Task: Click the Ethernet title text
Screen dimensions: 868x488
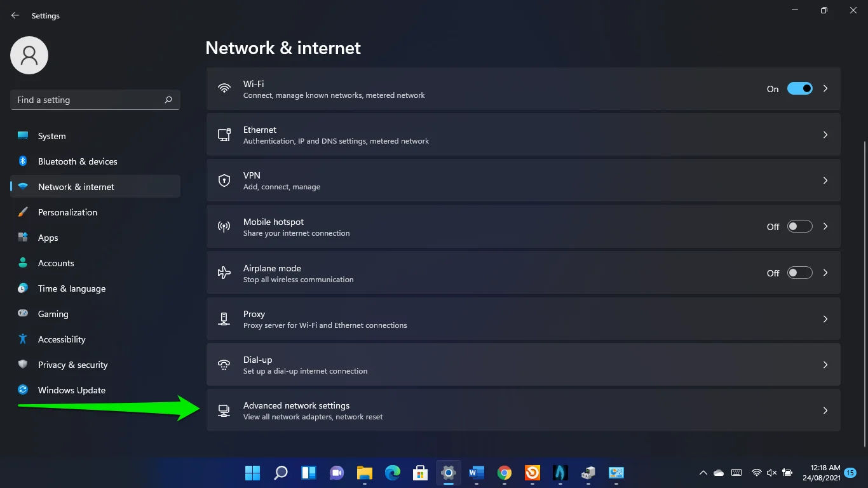Action: click(260, 130)
